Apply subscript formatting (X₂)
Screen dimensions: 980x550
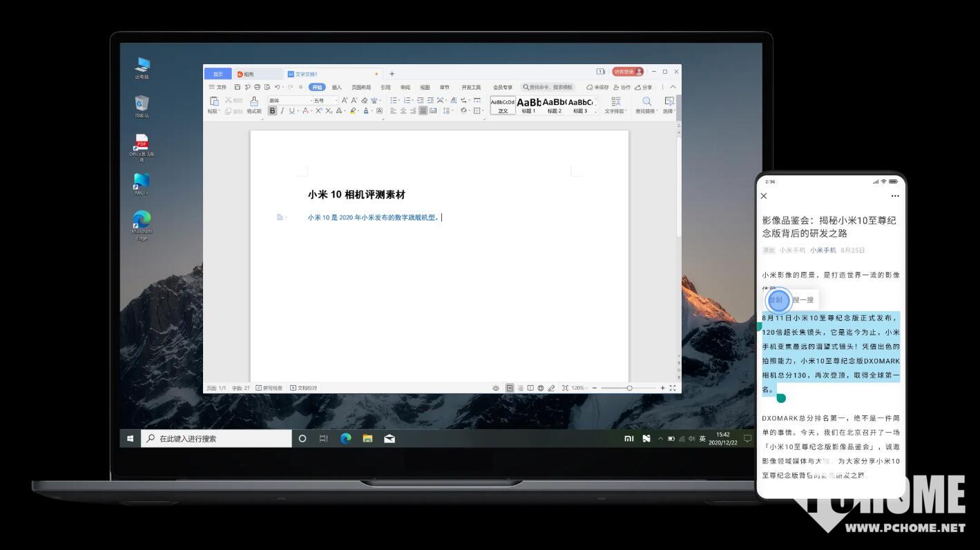click(x=329, y=110)
